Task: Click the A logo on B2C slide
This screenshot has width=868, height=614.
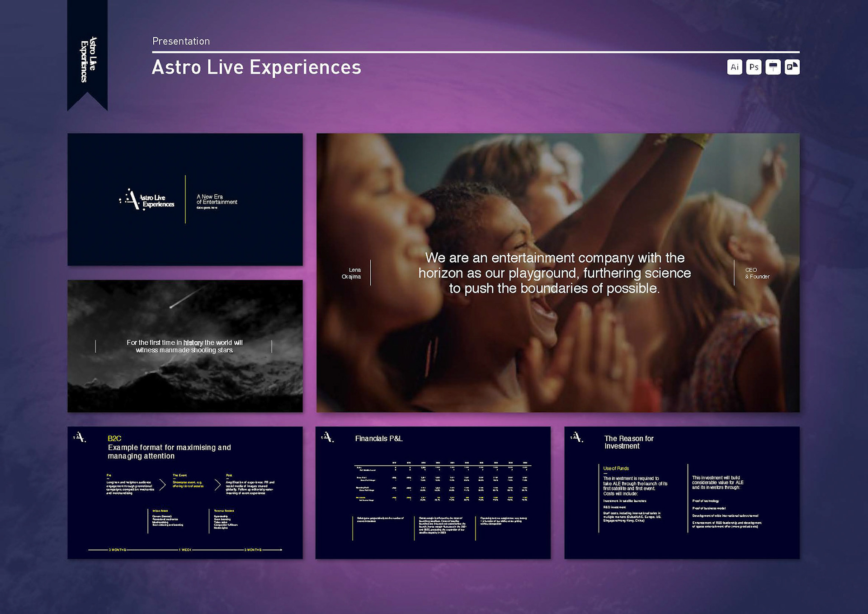Action: [80, 437]
